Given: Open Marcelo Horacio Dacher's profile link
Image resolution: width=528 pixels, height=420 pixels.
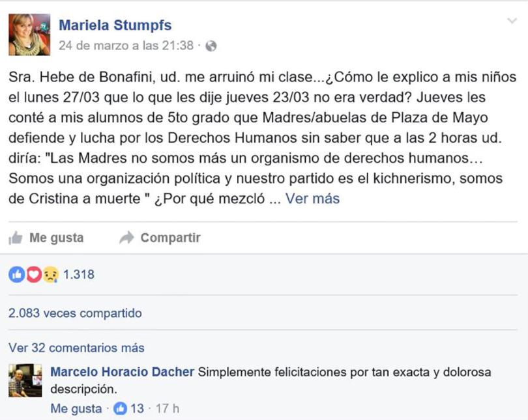Looking at the screenshot, I should (x=123, y=372).
